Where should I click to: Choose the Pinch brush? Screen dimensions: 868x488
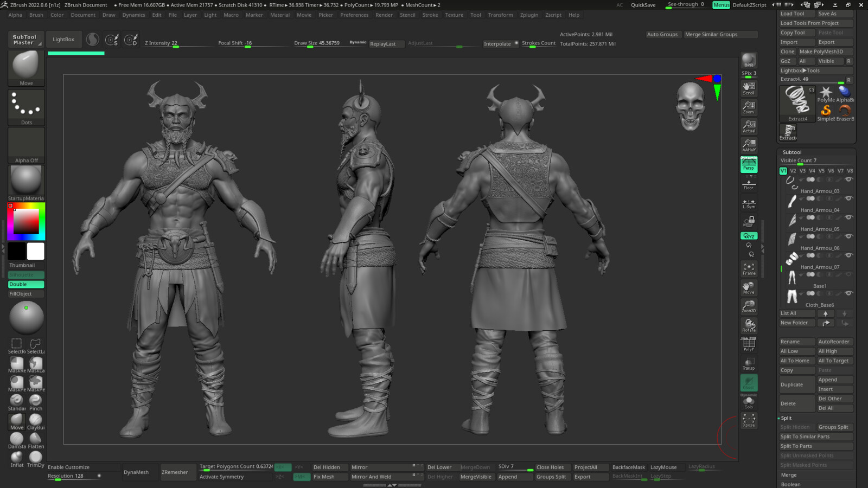pyautogui.click(x=36, y=403)
